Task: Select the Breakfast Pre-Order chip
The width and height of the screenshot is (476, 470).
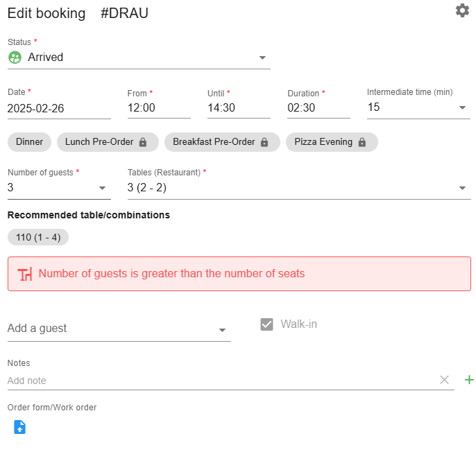Action: (222, 142)
